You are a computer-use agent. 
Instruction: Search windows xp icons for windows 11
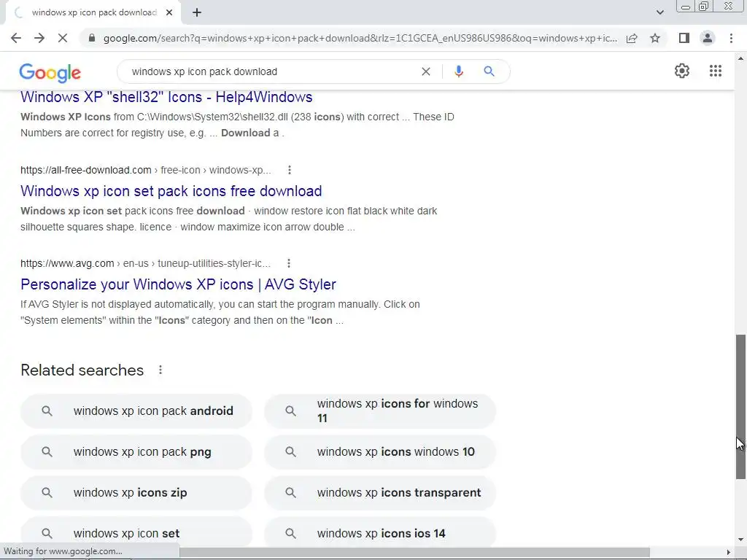pyautogui.click(x=380, y=411)
